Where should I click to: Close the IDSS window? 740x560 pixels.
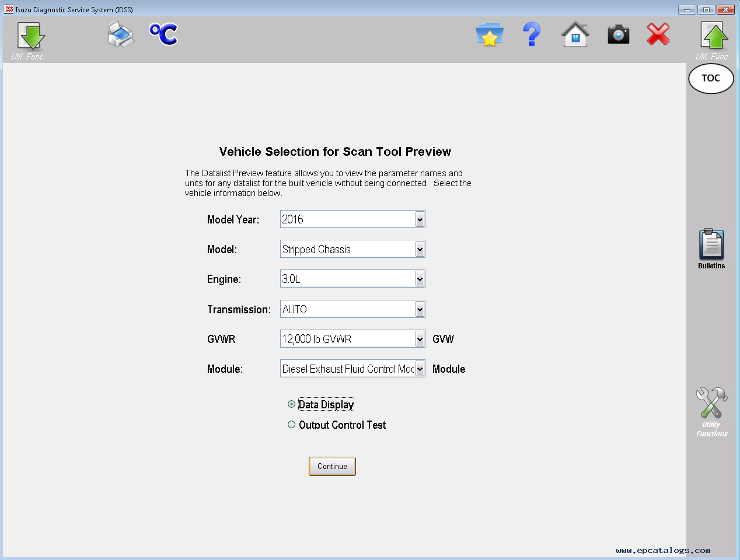(725, 9)
